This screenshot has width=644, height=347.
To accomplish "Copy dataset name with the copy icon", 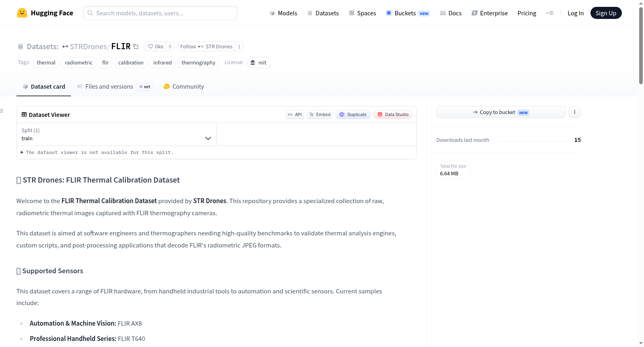I will [136, 46].
